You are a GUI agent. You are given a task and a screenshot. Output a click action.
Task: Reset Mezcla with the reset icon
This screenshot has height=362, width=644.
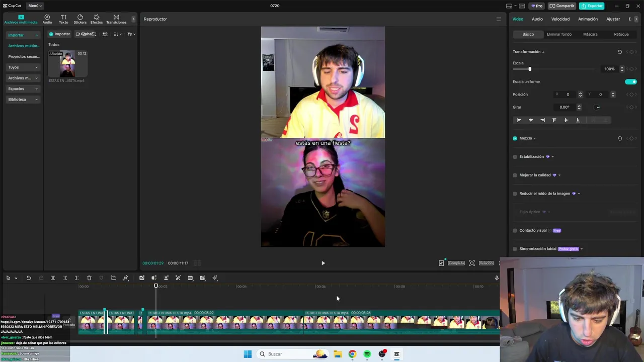click(620, 138)
